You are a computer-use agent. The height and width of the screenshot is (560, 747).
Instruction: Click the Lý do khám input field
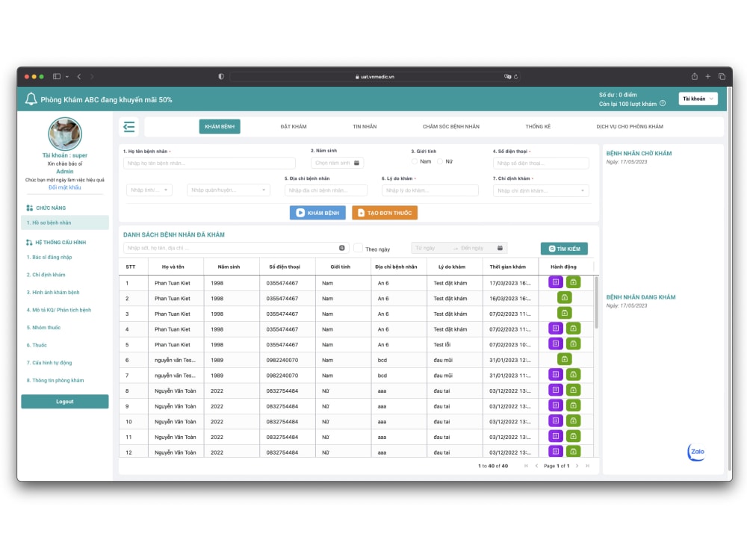click(x=430, y=190)
